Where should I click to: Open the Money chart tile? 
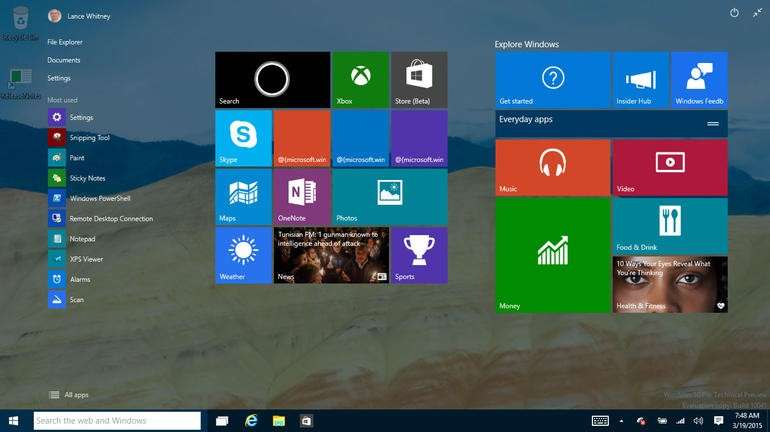pyautogui.click(x=552, y=255)
